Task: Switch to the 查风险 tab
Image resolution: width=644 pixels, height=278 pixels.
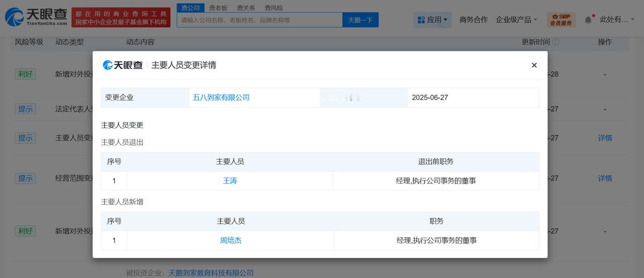Action: click(274, 8)
